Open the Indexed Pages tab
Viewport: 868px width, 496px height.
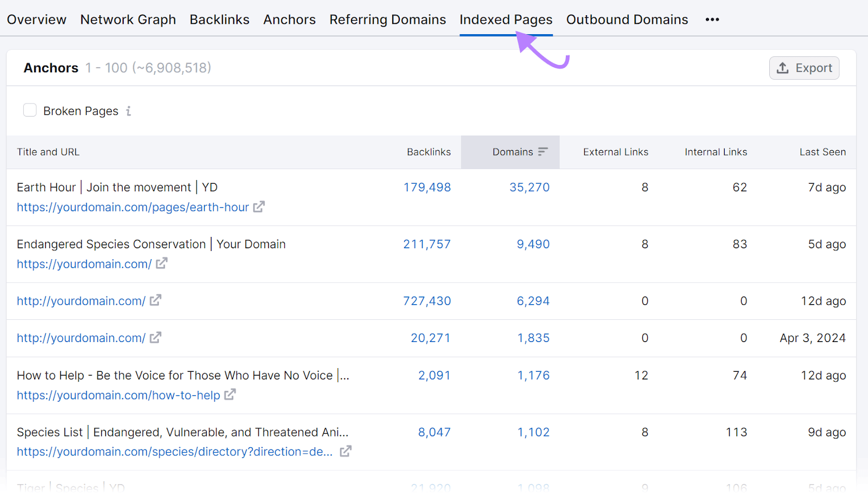pos(506,20)
